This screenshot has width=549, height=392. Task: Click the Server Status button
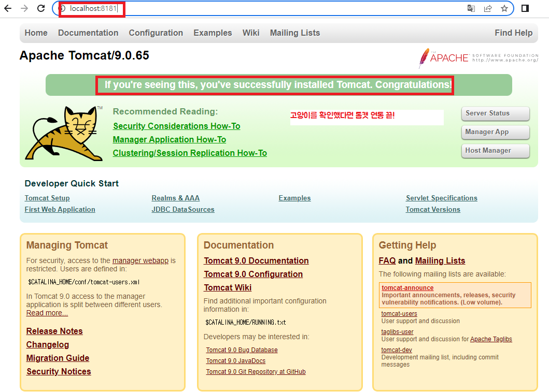(495, 113)
